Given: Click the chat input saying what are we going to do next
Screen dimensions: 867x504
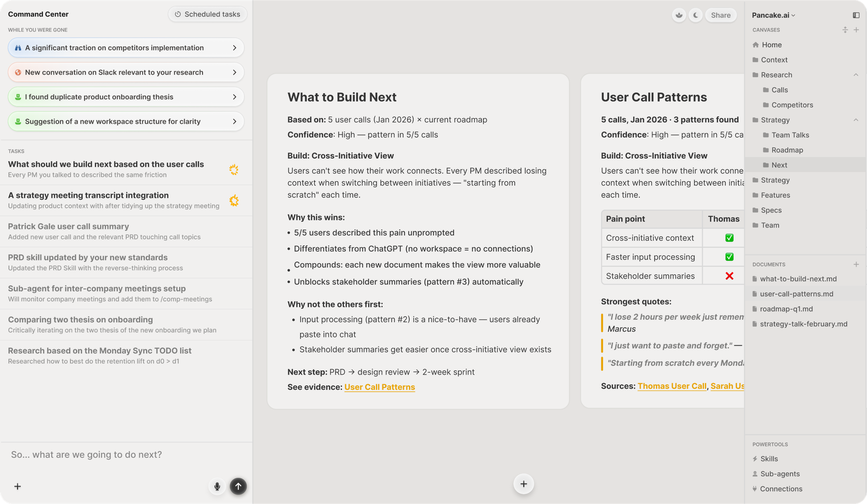Looking at the screenshot, I should (108, 454).
